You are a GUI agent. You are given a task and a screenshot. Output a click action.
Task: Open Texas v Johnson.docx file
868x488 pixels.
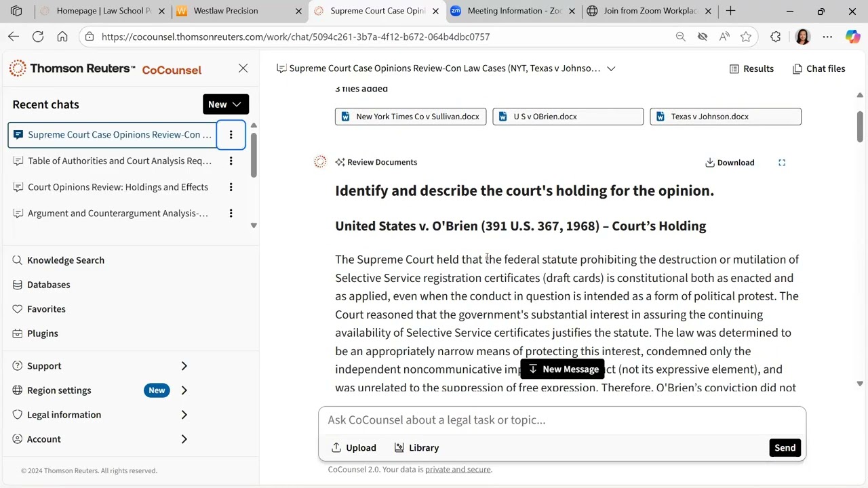point(726,117)
